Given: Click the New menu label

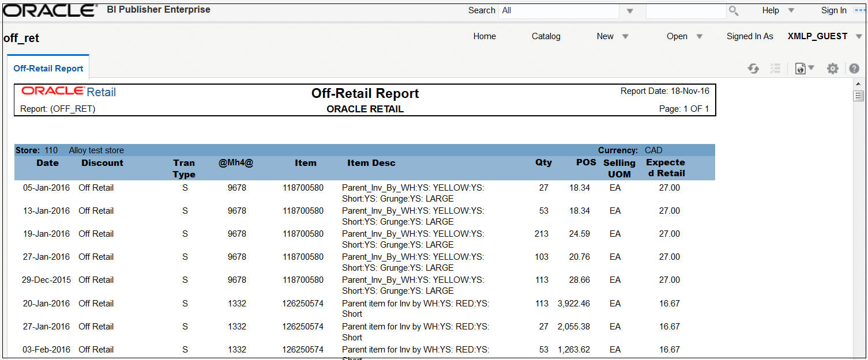Looking at the screenshot, I should click(x=605, y=36).
